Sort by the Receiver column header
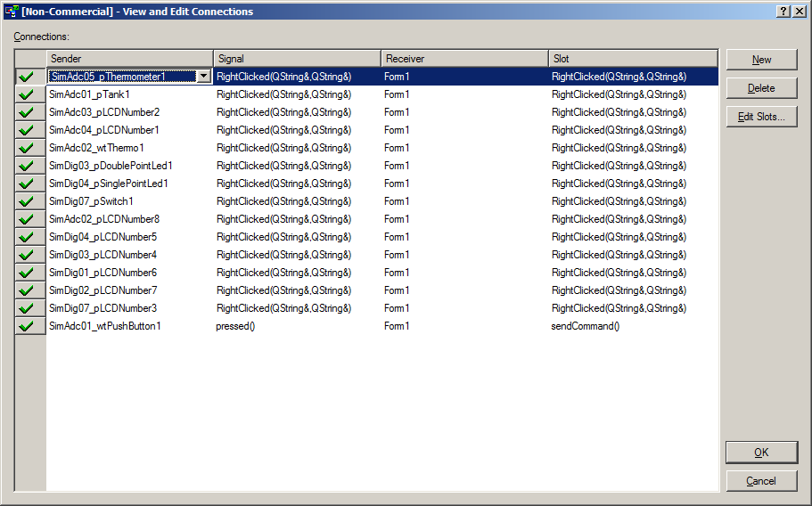Image resolution: width=812 pixels, height=506 pixels. (x=465, y=59)
